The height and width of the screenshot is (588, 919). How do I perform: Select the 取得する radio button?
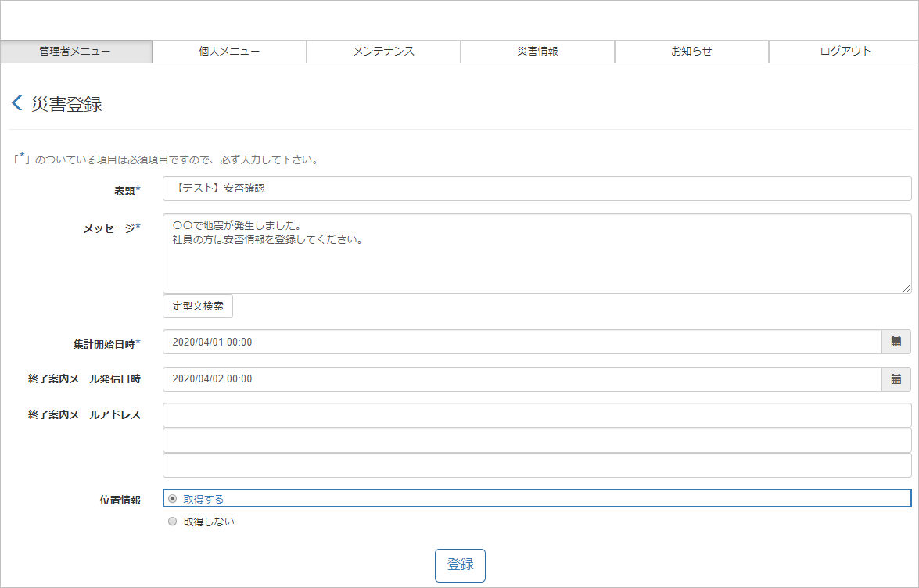171,499
